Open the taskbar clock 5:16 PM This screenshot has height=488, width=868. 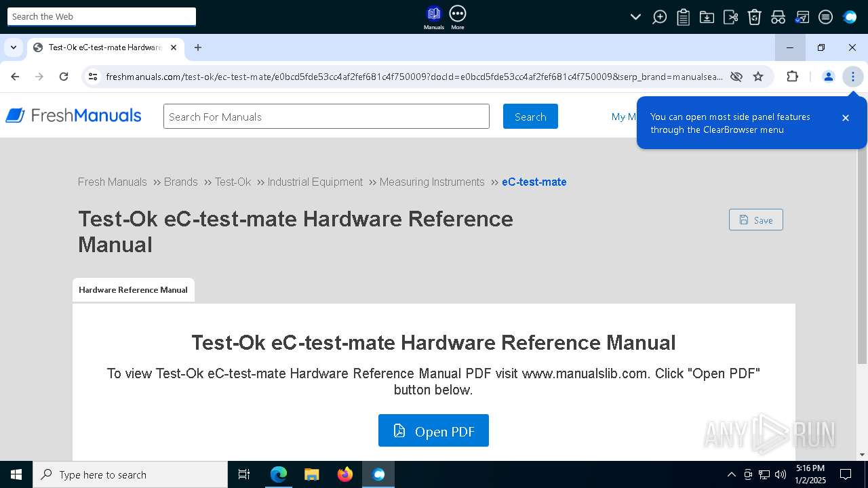810,474
